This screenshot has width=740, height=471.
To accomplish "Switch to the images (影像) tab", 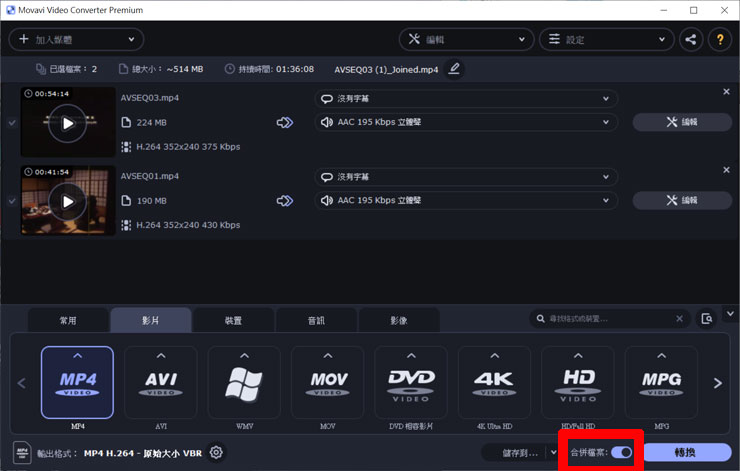I will [x=399, y=320].
